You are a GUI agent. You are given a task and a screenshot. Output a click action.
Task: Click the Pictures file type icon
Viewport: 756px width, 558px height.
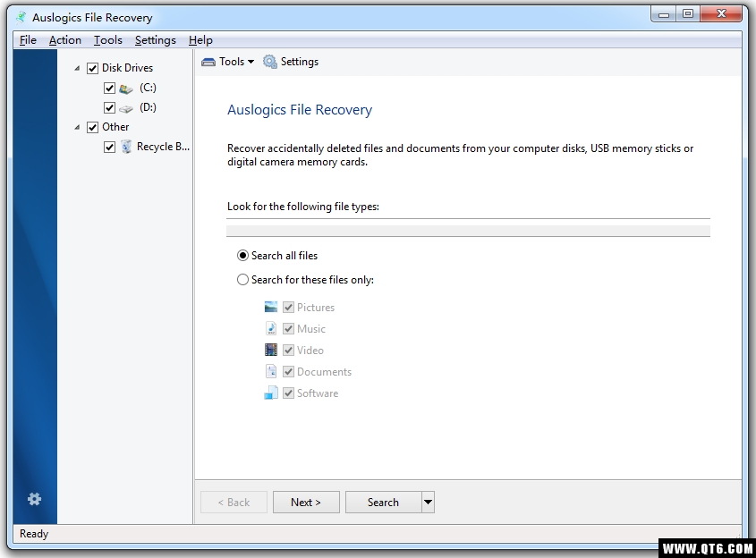(271, 307)
